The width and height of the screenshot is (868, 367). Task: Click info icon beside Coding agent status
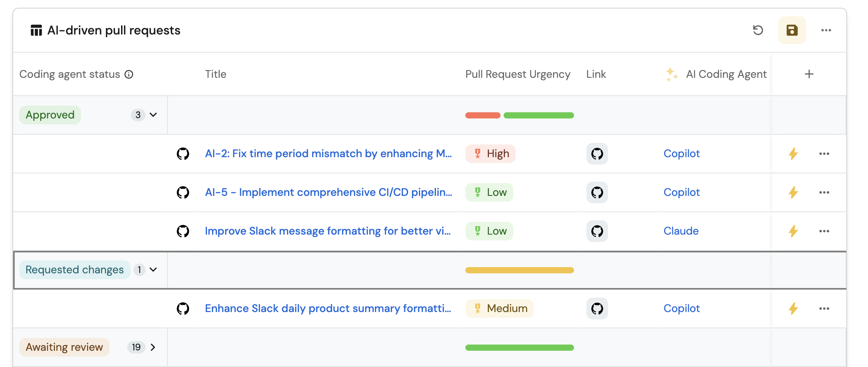coord(129,74)
